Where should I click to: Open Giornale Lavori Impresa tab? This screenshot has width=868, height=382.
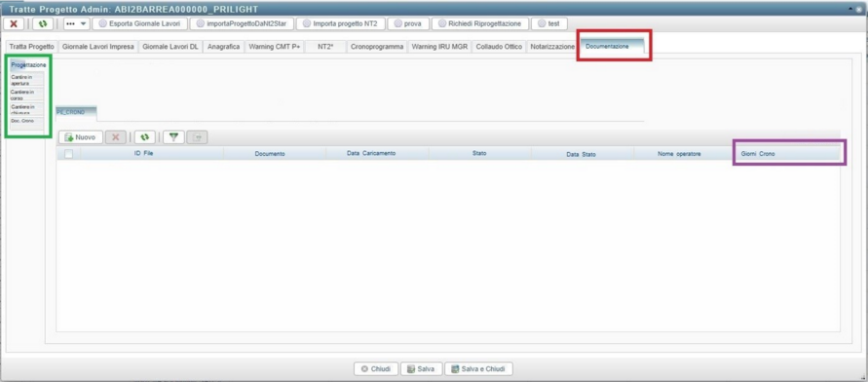pos(98,47)
